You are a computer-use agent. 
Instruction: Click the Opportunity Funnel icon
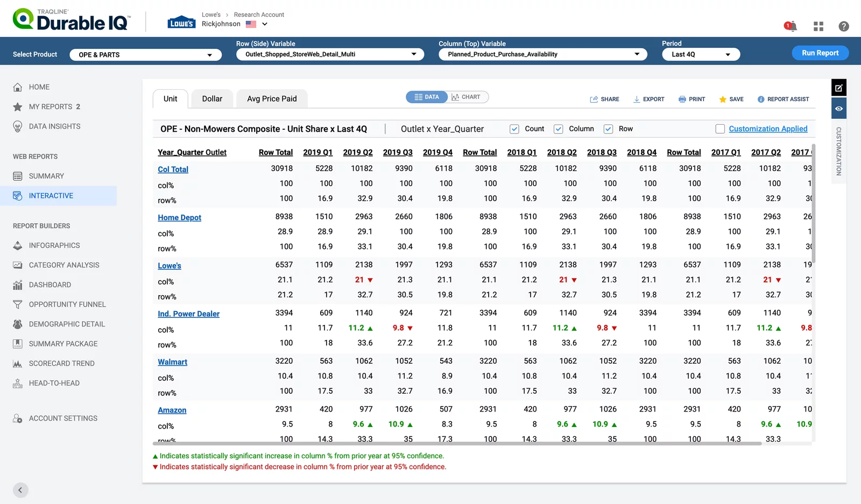pyautogui.click(x=18, y=304)
